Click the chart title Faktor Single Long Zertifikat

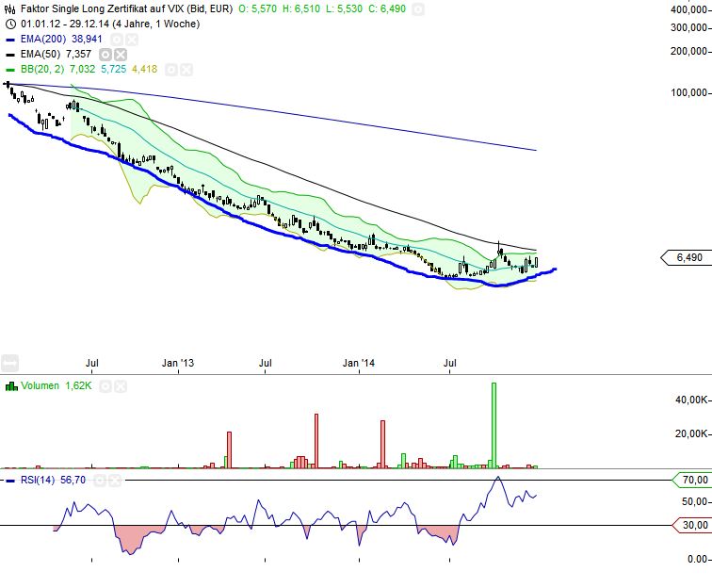(x=127, y=8)
